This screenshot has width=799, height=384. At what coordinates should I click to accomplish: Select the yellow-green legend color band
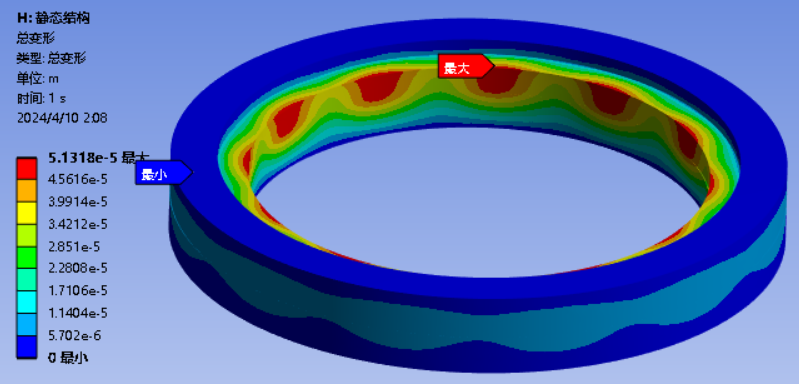coord(26,236)
